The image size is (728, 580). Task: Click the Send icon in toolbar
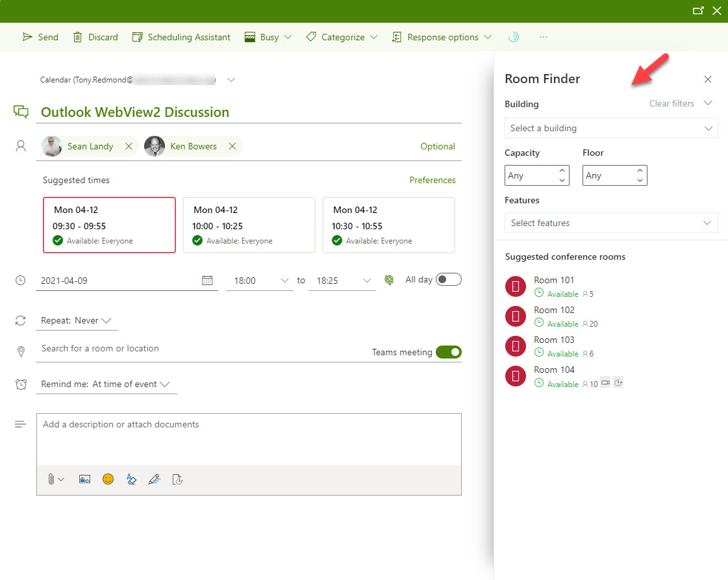[27, 37]
